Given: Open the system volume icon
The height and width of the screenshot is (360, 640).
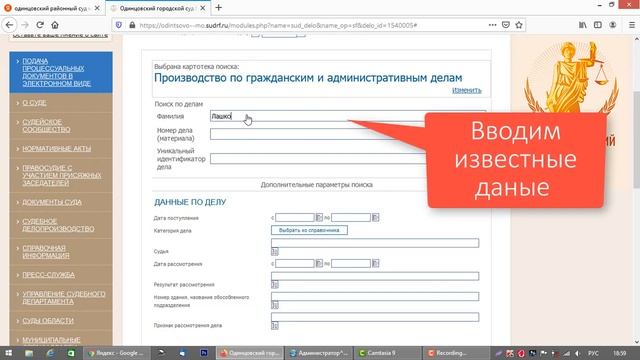Looking at the screenshot, I should click(x=578, y=353).
